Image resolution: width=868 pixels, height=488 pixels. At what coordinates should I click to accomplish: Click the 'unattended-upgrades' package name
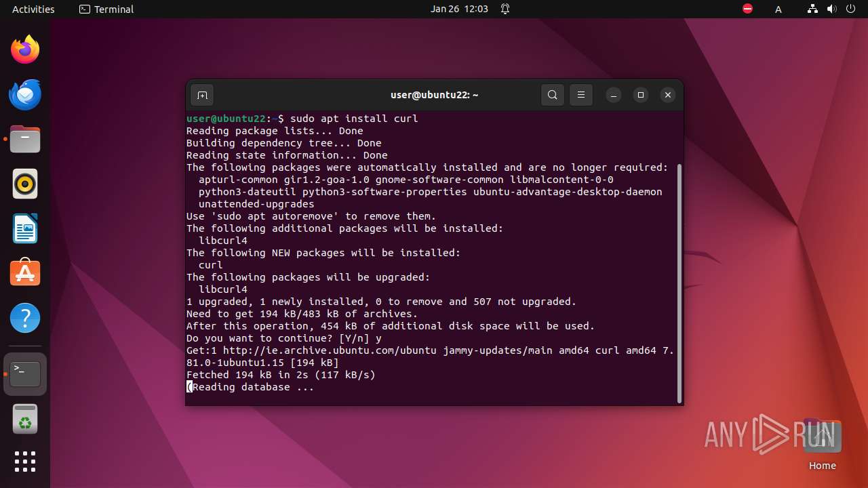point(256,204)
